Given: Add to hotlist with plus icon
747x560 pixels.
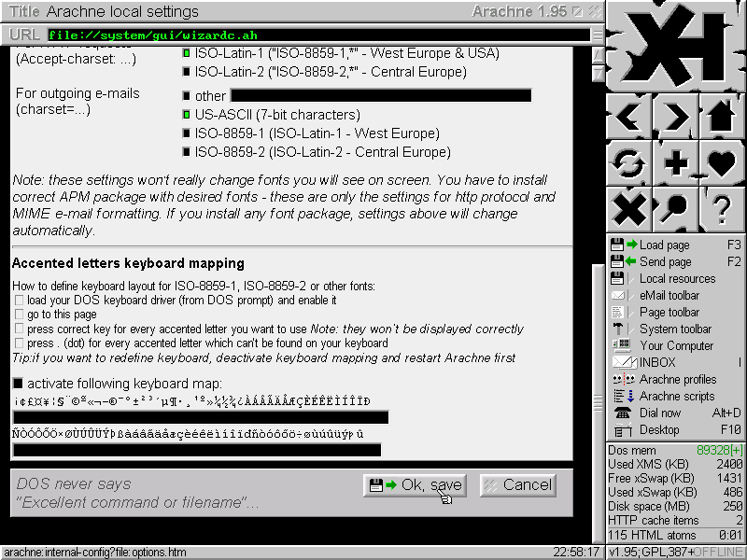Looking at the screenshot, I should (x=675, y=162).
